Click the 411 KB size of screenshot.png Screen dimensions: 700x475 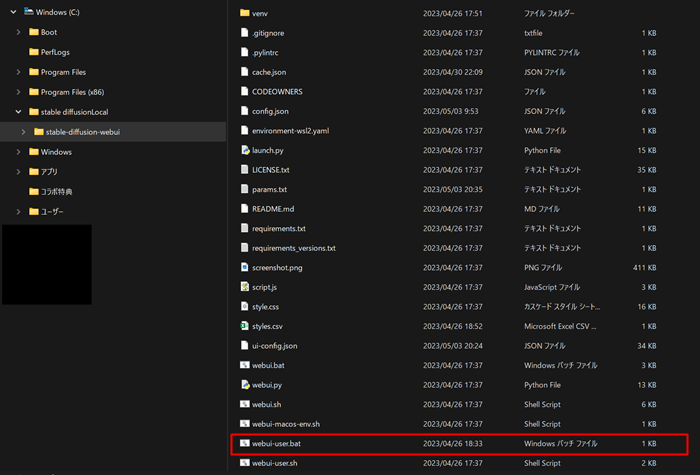[645, 267]
